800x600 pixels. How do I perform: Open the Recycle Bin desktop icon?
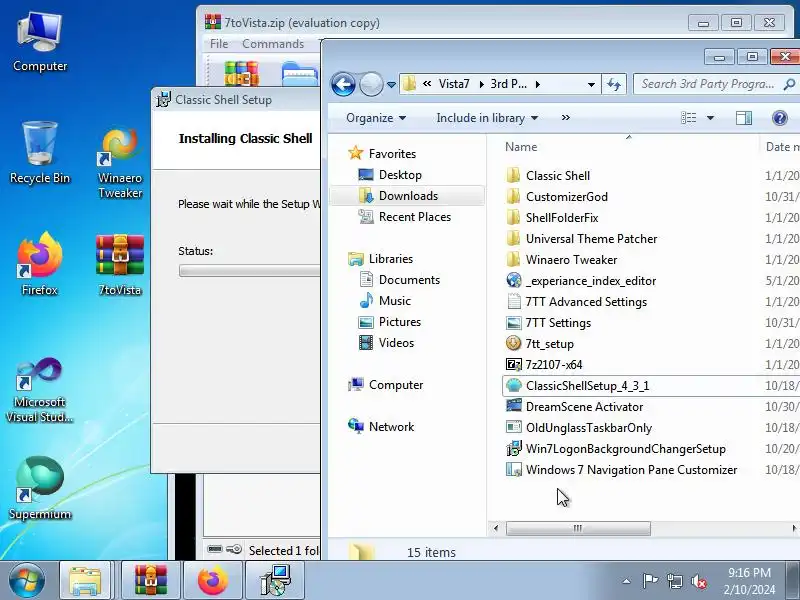(x=40, y=153)
